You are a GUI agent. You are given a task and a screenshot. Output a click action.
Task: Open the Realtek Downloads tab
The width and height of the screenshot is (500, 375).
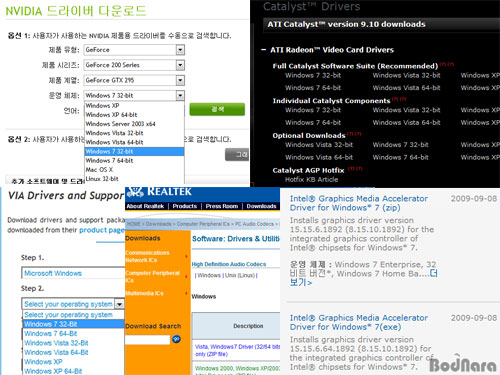pos(261,206)
